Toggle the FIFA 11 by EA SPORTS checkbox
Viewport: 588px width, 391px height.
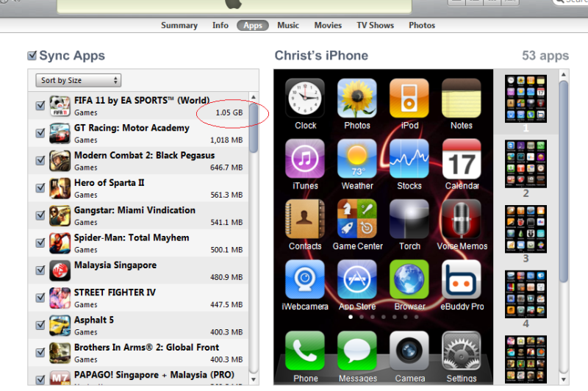coord(40,106)
